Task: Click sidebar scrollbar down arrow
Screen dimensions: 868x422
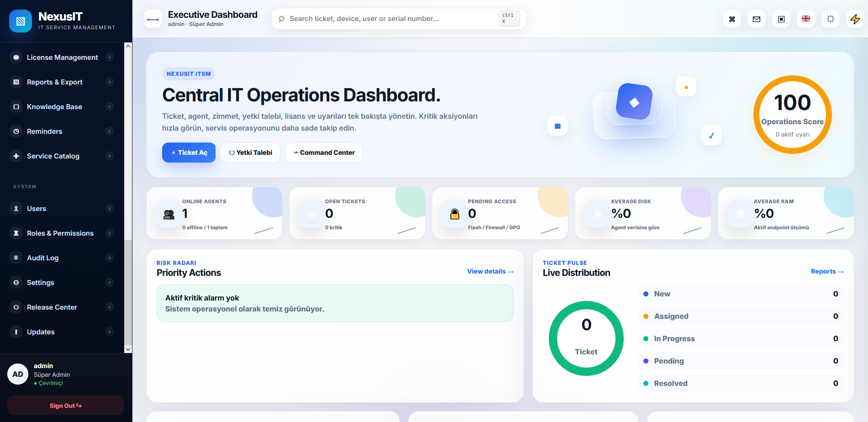Action: coord(128,349)
